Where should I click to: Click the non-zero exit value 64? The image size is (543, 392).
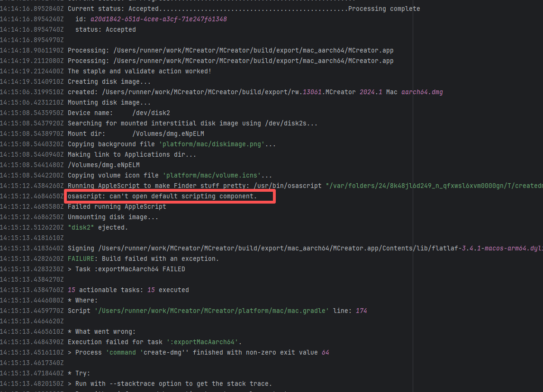pos(325,352)
